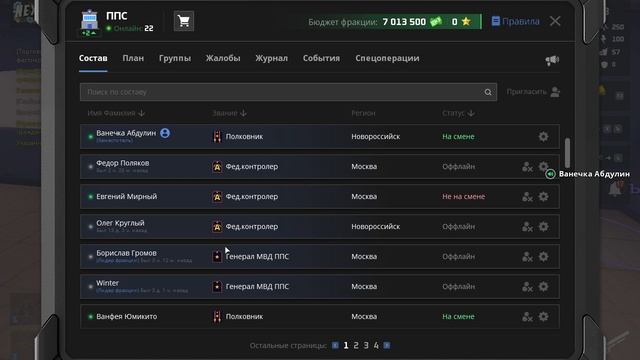Go to page 2

pyautogui.click(x=356, y=346)
